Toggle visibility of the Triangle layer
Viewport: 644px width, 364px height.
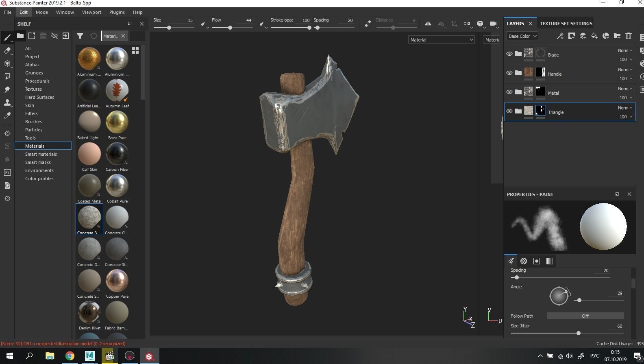click(x=509, y=111)
